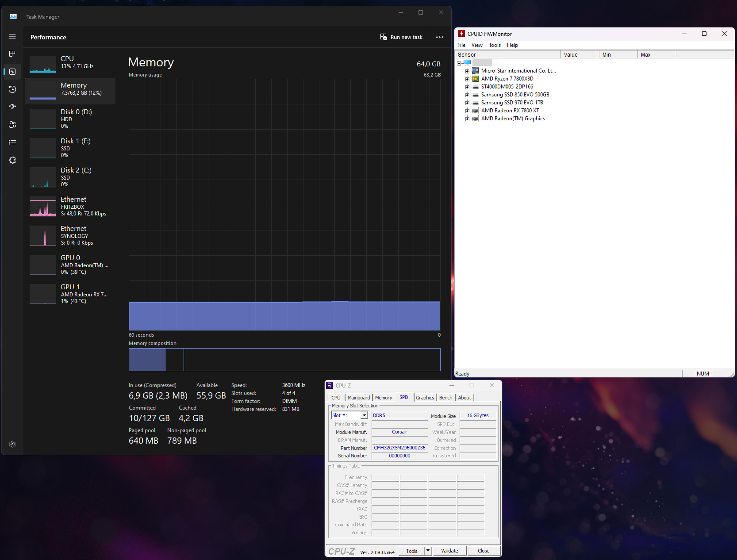737x560 pixels.
Task: Click the Task Manager app icon in title bar
Action: [13, 16]
